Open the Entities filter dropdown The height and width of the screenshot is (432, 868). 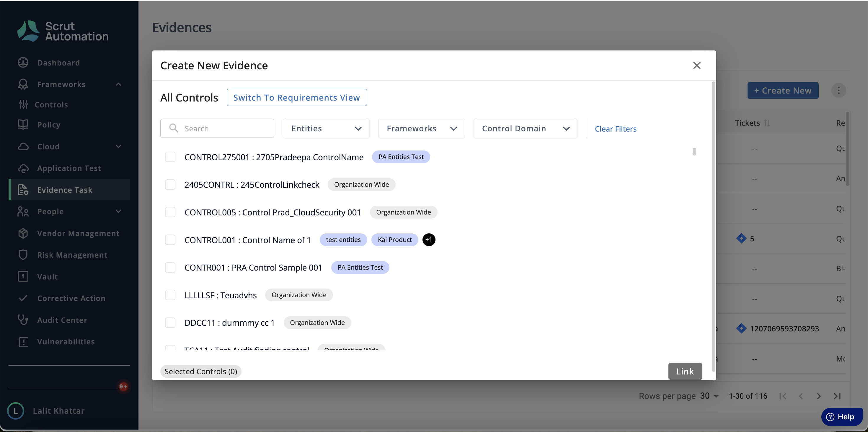[x=326, y=128]
